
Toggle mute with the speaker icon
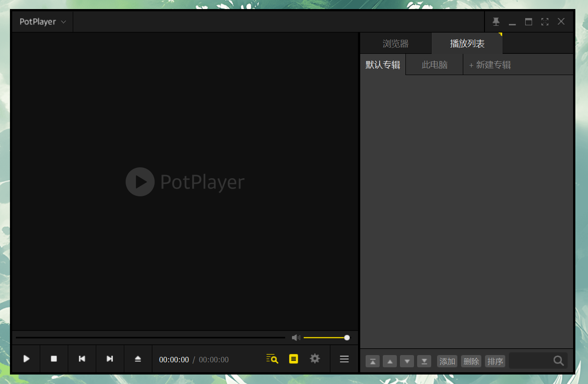click(296, 337)
